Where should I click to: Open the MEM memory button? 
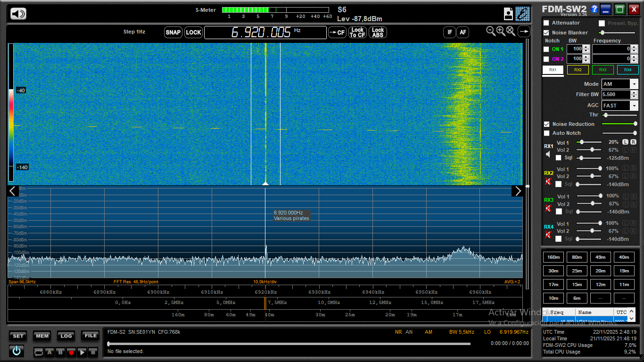(42, 336)
